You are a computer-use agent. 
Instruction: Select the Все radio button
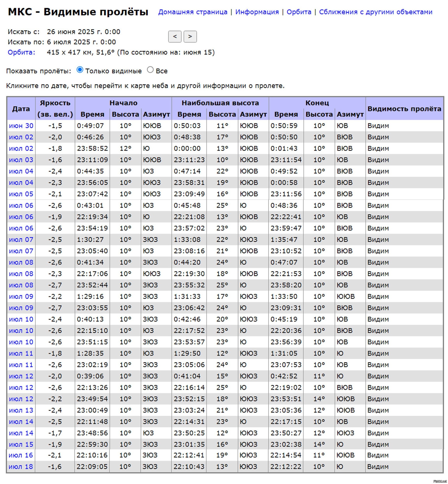pos(150,70)
